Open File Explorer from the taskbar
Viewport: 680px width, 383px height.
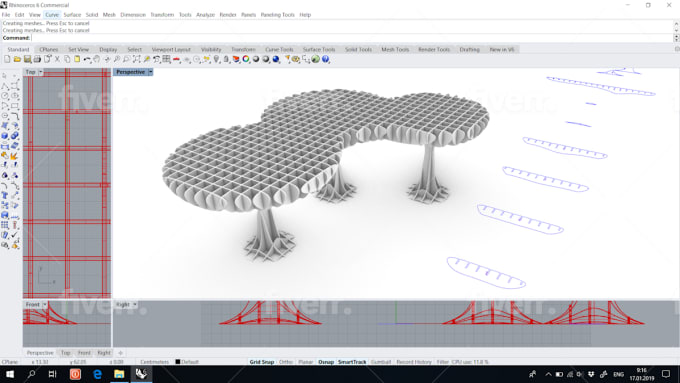tap(119, 374)
